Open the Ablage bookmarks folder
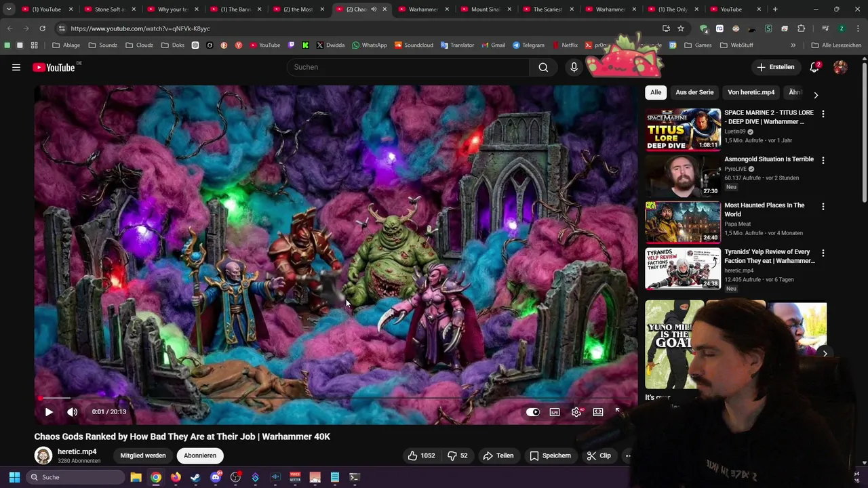This screenshot has height=488, width=868. (x=66, y=45)
